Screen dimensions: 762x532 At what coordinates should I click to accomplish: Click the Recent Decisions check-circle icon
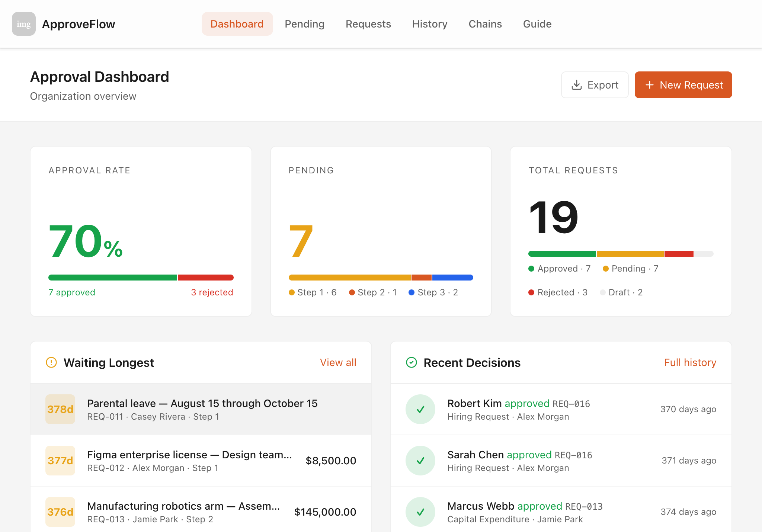point(412,362)
